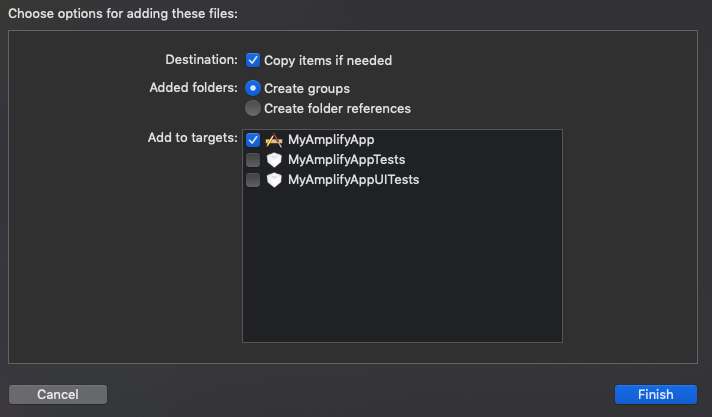The width and height of the screenshot is (712, 417).
Task: Click the Create groups label text
Action: click(307, 89)
